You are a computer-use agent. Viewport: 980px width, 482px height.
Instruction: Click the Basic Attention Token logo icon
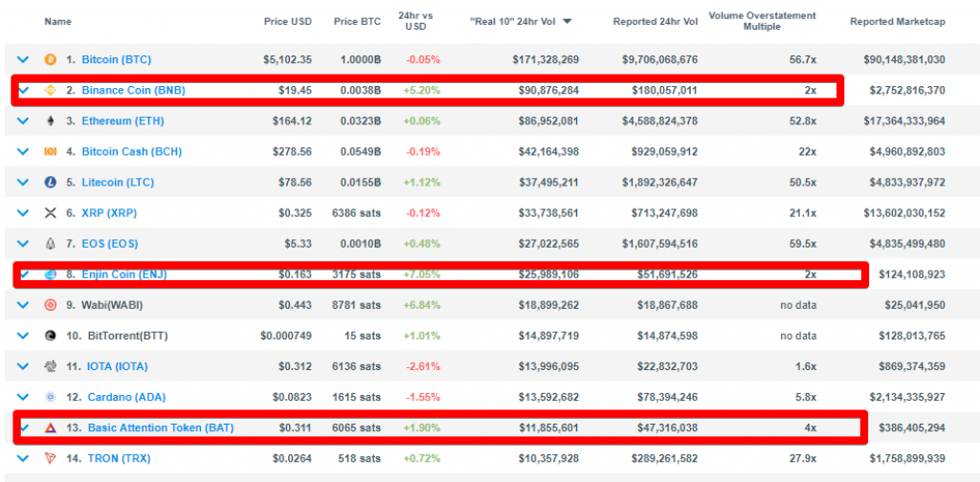coord(50,427)
